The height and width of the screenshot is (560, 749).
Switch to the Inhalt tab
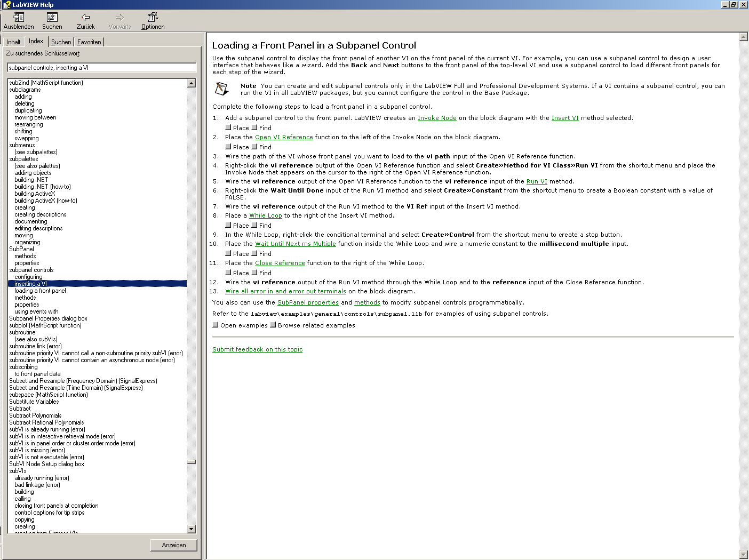tap(13, 42)
